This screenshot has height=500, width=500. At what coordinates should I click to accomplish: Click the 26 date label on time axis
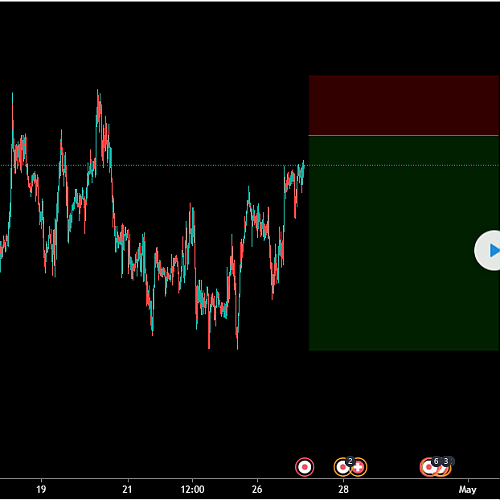(x=257, y=489)
